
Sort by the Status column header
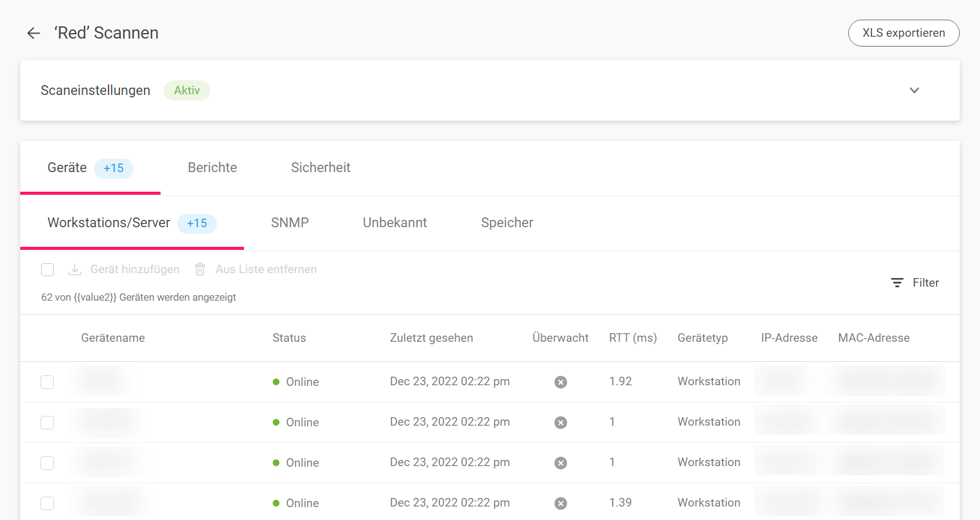point(289,338)
